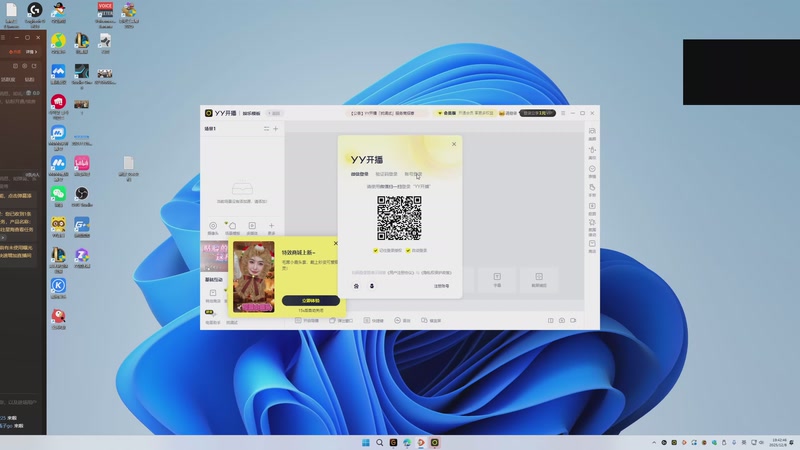The height and width of the screenshot is (450, 800).
Task: Toggle the auto-login checkbox under QR code
Action: 408,251
